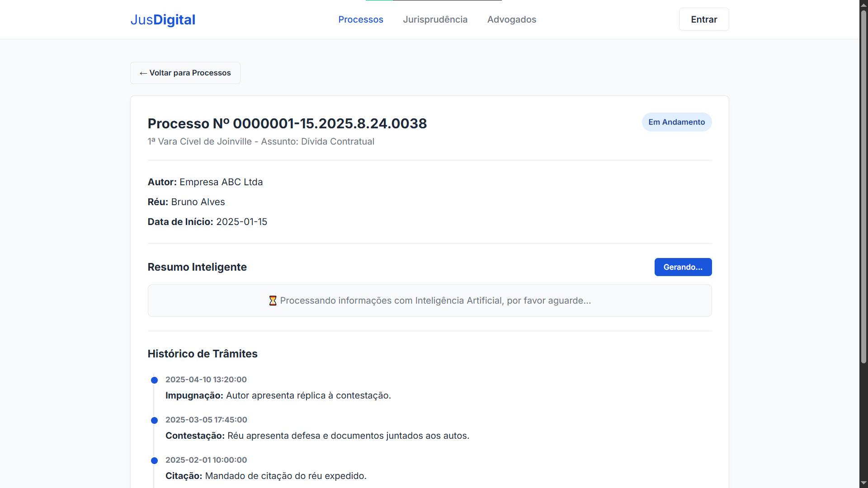868x488 pixels.
Task: Click the Histórico de Trâmites heading
Action: 203,354
